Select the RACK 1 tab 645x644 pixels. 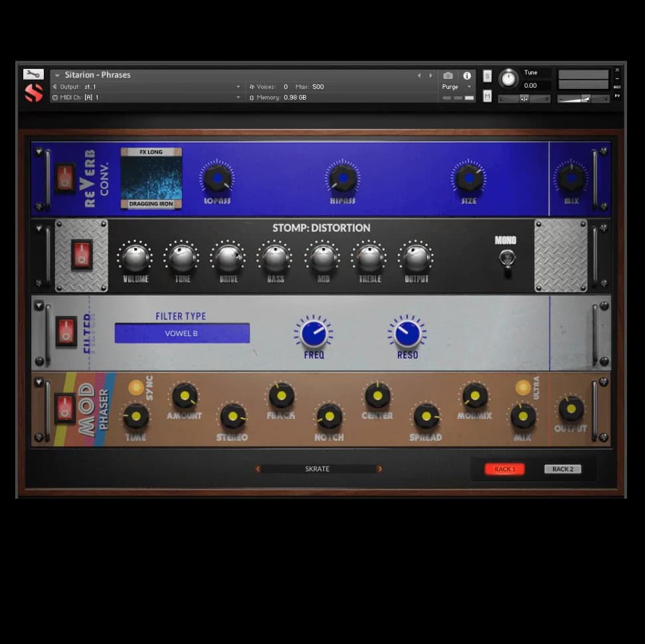click(504, 469)
